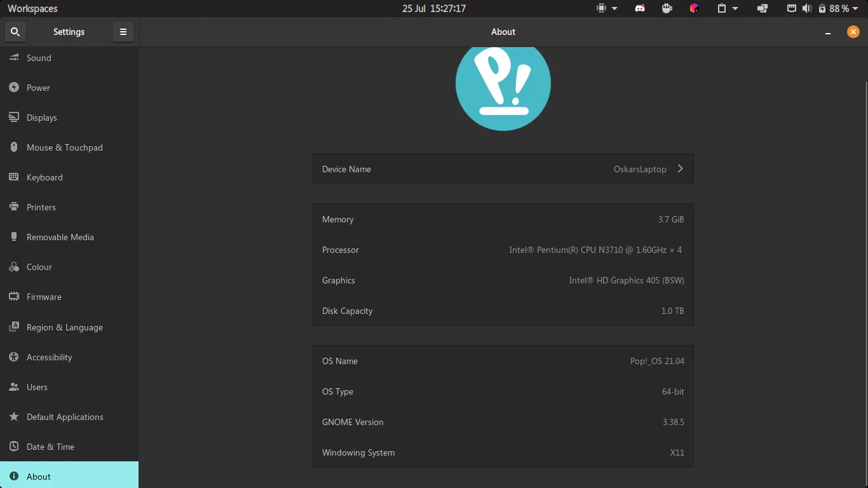
Task: Switch to the Power settings panel
Action: 69,88
